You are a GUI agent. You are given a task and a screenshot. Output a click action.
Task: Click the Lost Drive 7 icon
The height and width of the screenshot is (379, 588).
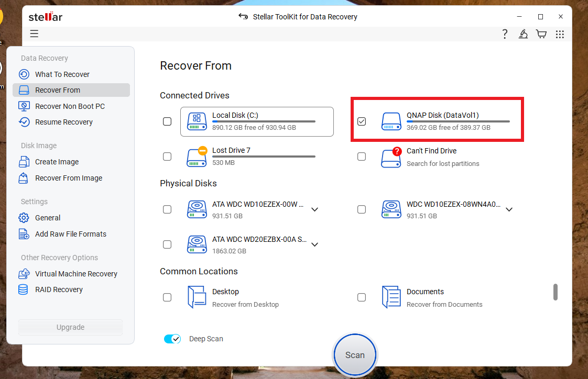[x=197, y=157]
